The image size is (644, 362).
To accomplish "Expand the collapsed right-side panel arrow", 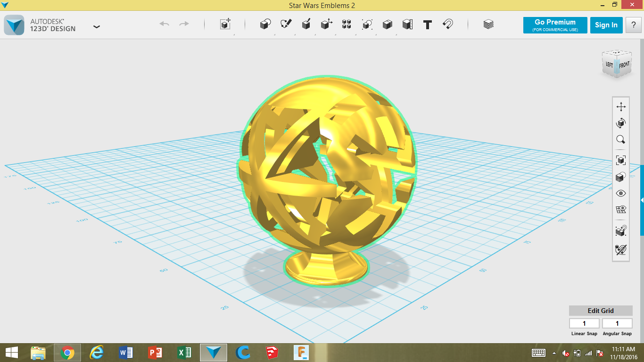I will (642, 200).
